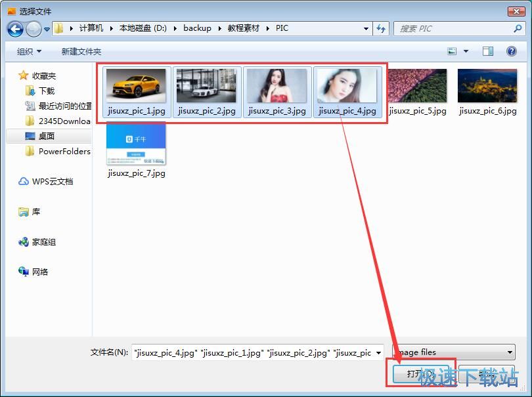Select backup in the address path
This screenshot has width=532, height=397.
tap(197, 28)
